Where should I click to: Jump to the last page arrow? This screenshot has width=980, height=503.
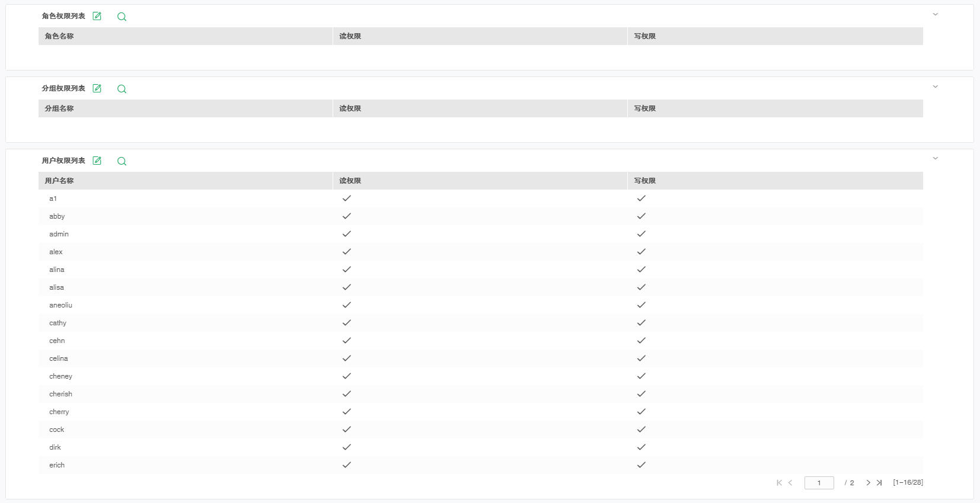879,483
